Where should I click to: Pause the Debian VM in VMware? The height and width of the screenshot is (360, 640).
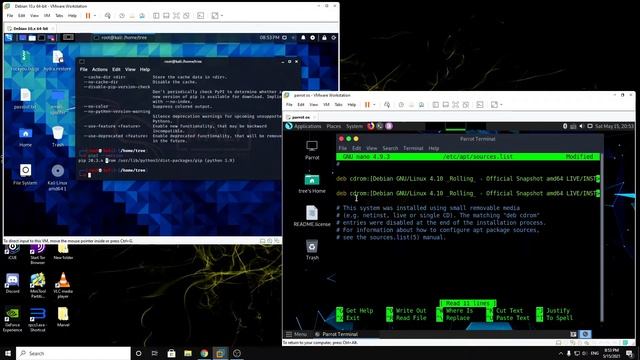(88, 16)
